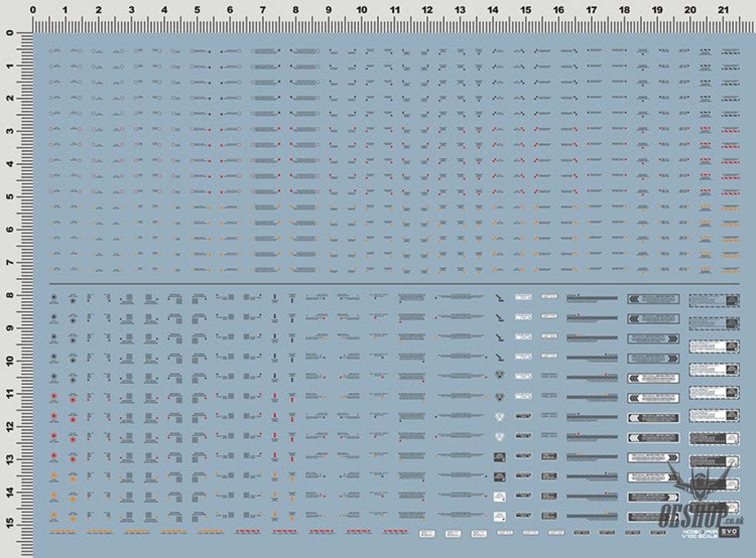Click the horizontal divider line between decal sections
This screenshot has height=558, width=756.
click(393, 284)
